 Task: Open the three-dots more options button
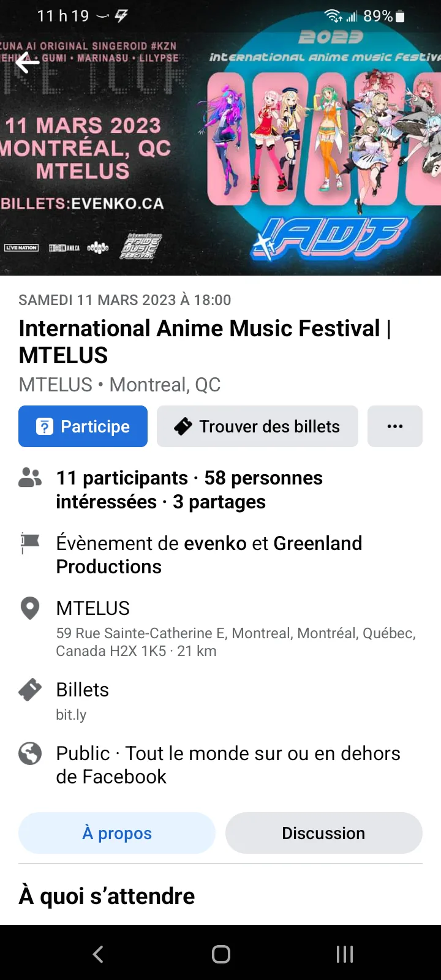pyautogui.click(x=395, y=426)
